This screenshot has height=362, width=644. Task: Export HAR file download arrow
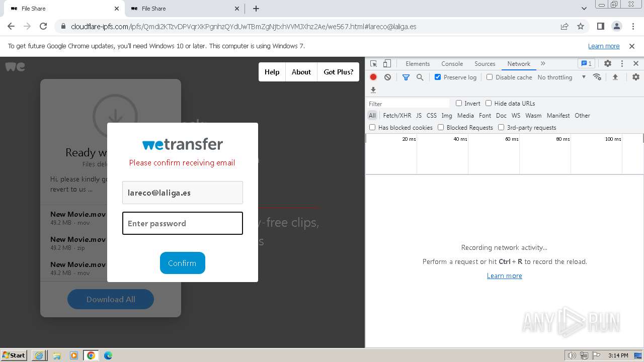tap(373, 90)
